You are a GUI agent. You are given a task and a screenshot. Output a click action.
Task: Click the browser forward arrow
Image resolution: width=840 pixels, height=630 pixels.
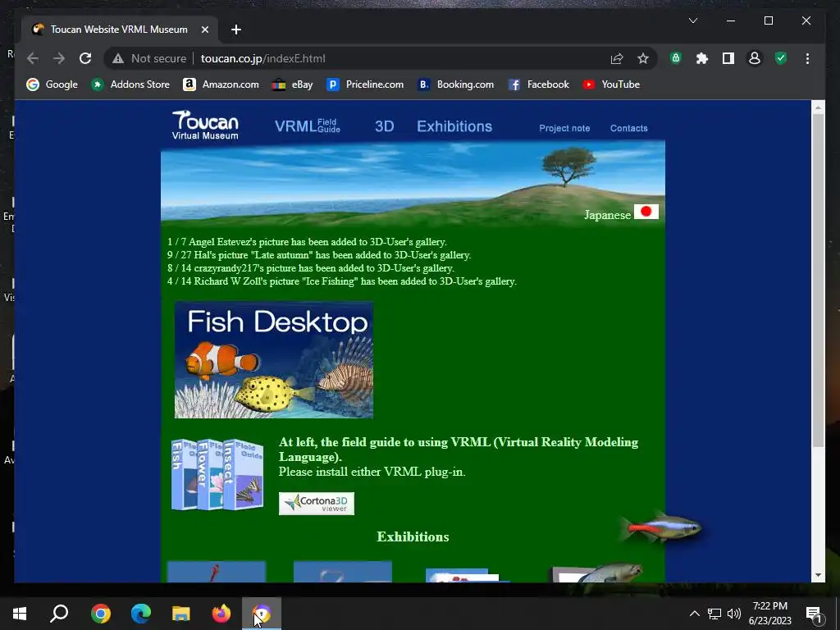tap(59, 58)
